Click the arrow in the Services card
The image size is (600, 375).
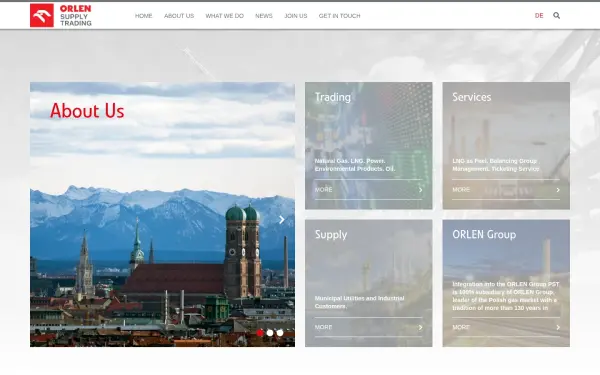558,190
